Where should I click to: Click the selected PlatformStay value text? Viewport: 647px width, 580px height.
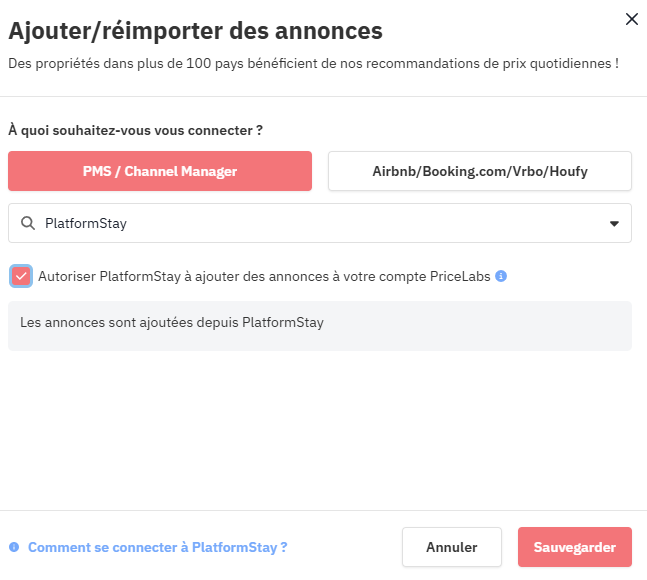86,223
